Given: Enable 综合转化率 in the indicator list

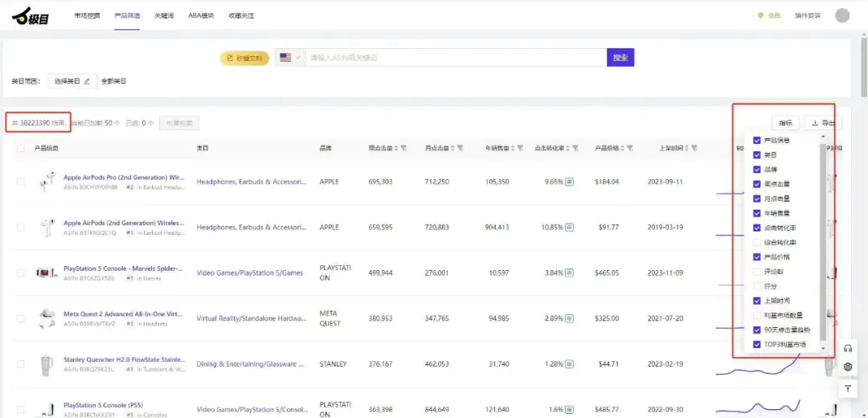Looking at the screenshot, I should pos(757,243).
